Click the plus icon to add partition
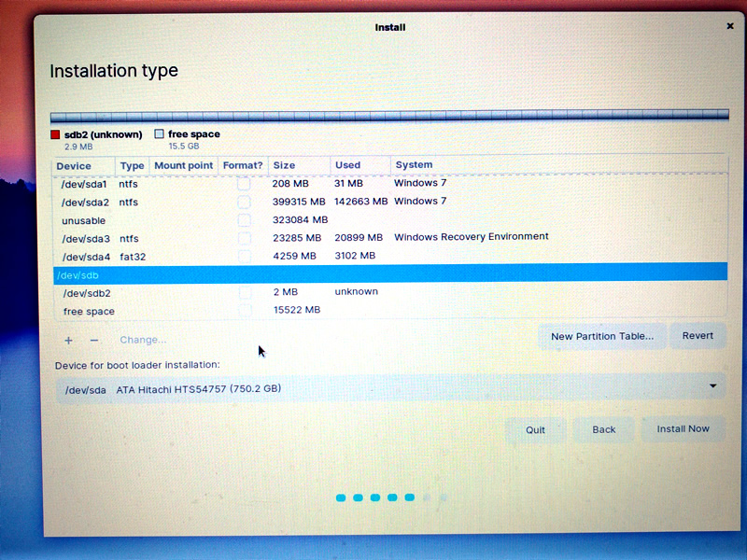The image size is (747, 560). tap(68, 341)
